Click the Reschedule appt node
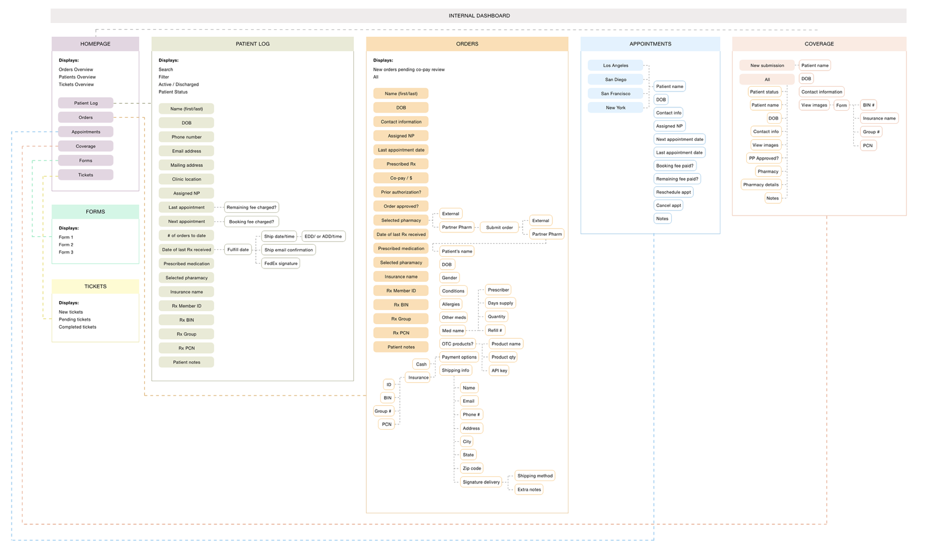This screenshot has height=560, width=925. pyautogui.click(x=673, y=192)
